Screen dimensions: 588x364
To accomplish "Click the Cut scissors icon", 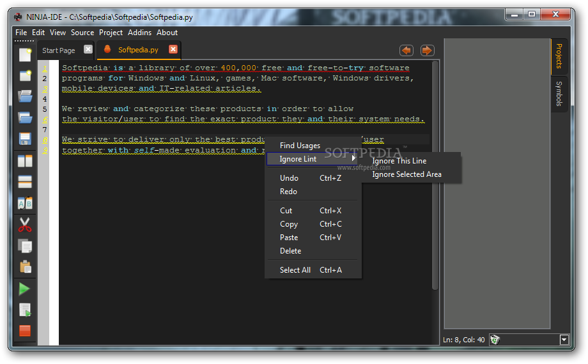I will (25, 225).
